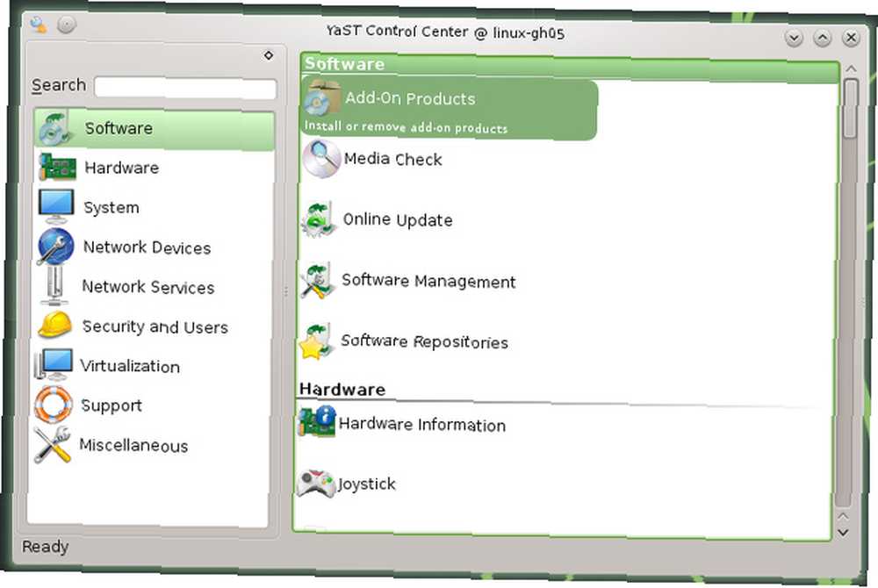The image size is (878, 588).
Task: Click 'Install or remove add-on products' description
Action: [x=406, y=127]
